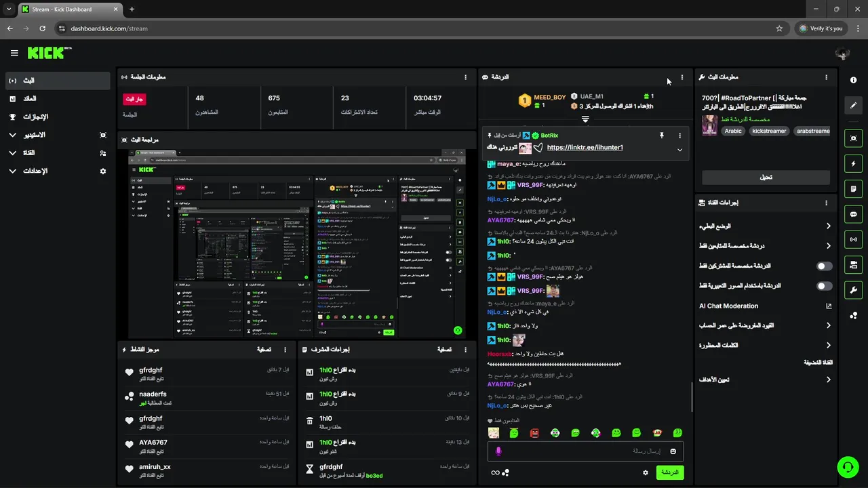The image size is (868, 488).
Task: Open slow mode options (الوضع البطيء) chevron
Action: pyautogui.click(x=828, y=226)
